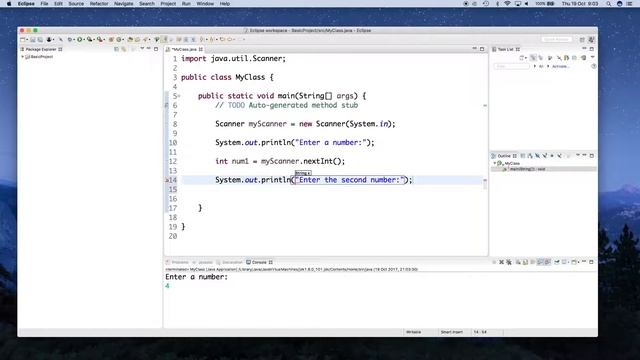Click the New file toolbar icon
This screenshot has width=640, height=360.
22,40
